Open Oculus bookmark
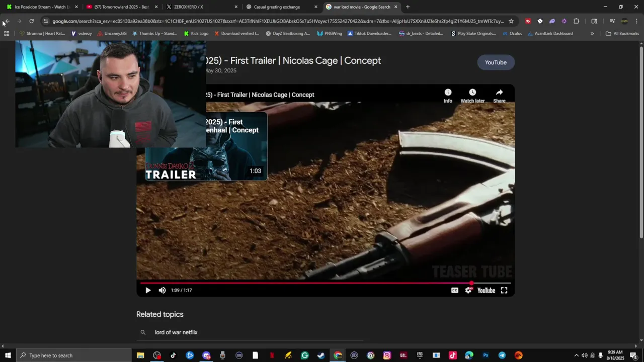644x362 pixels. click(512, 34)
